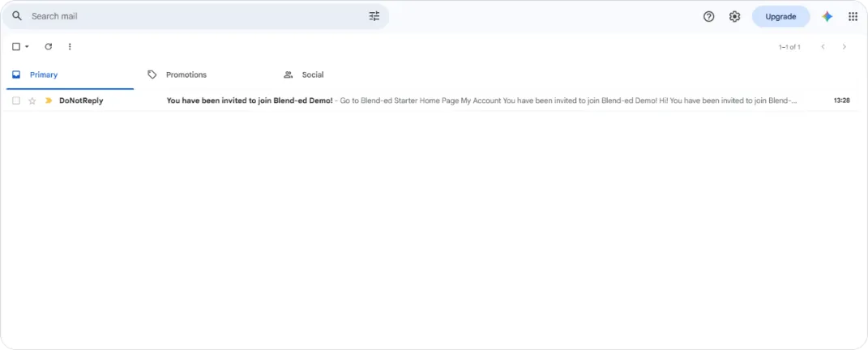The image size is (868, 350).
Task: Tick the select all checkbox
Action: click(x=16, y=46)
